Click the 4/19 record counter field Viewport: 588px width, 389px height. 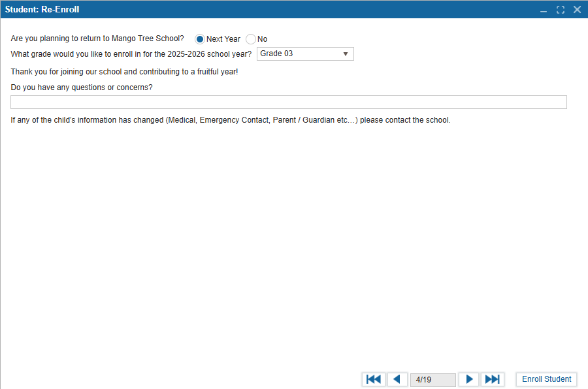[433, 379]
